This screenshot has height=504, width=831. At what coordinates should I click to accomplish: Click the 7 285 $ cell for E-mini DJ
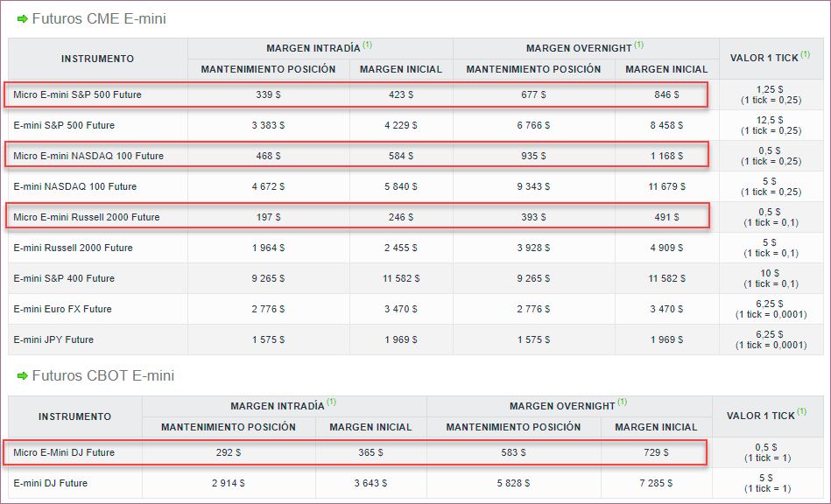[656, 483]
